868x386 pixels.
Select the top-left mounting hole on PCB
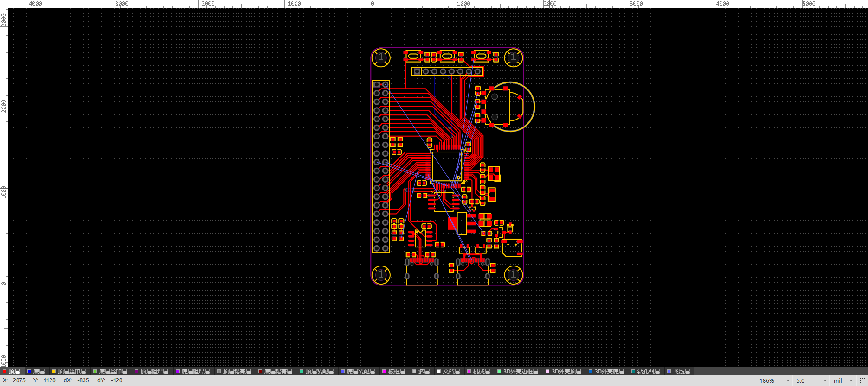381,57
